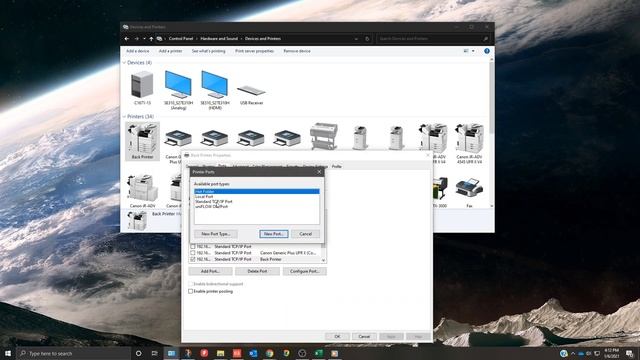640x360 pixels.
Task: Open Task View on taskbar
Action: tap(155, 353)
